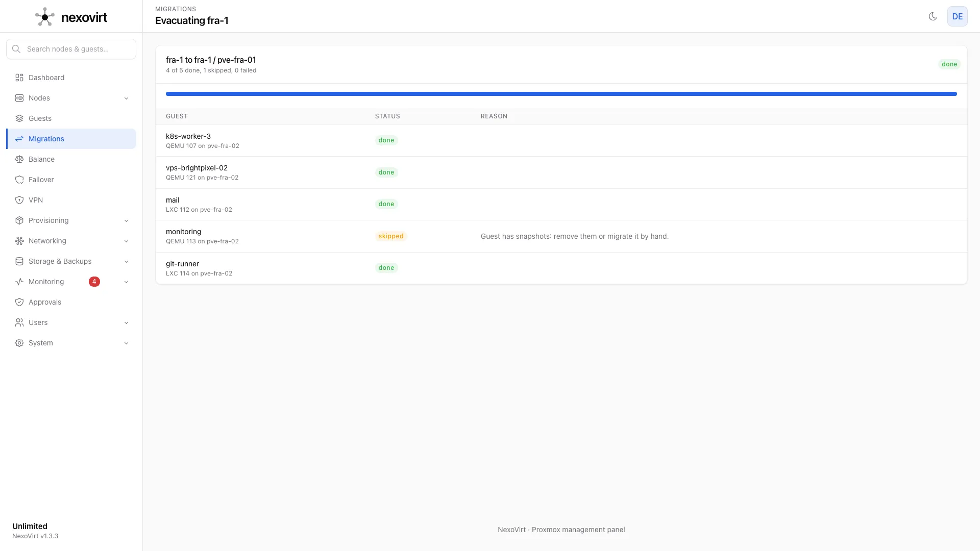The height and width of the screenshot is (551, 980).
Task: Click the Failover shield icon
Action: click(19, 180)
